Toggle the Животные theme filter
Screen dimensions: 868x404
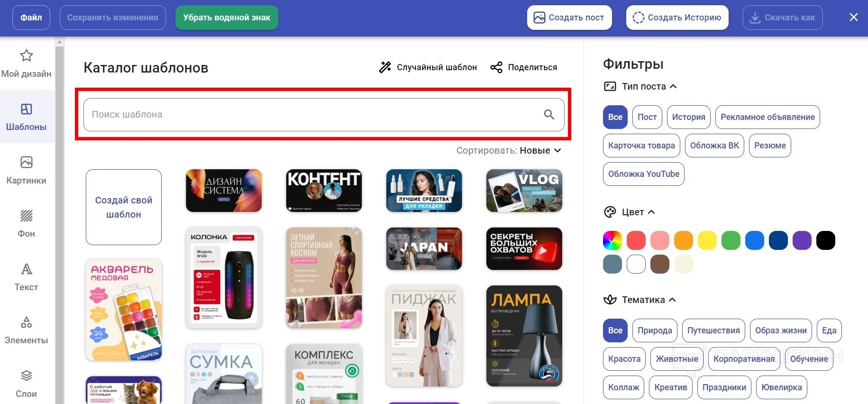click(677, 359)
